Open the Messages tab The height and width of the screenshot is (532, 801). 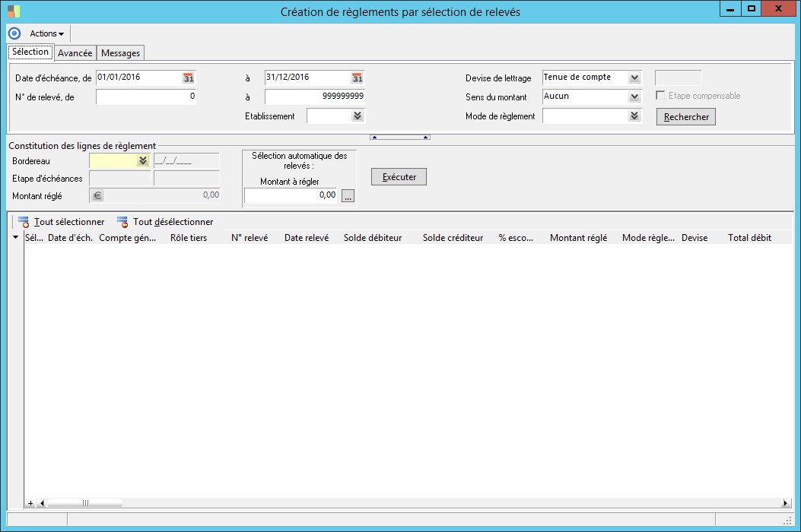(x=120, y=53)
